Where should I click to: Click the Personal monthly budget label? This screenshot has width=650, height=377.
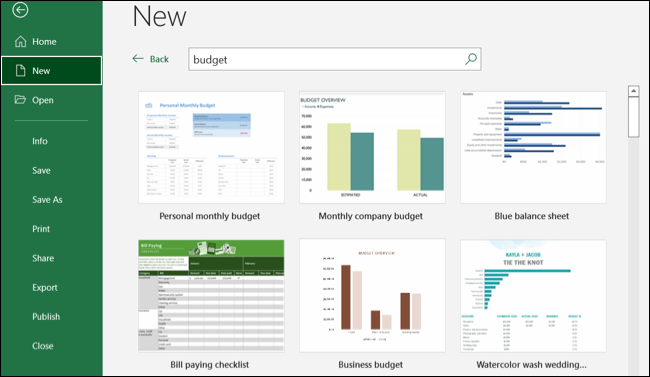coord(210,216)
